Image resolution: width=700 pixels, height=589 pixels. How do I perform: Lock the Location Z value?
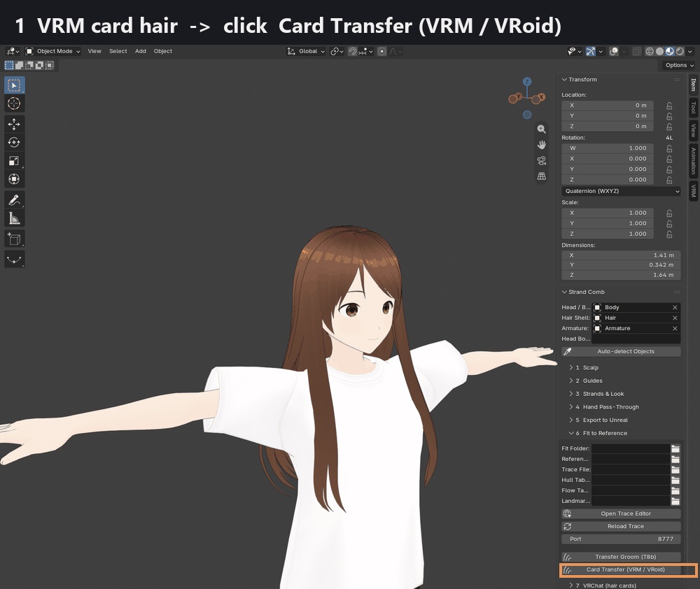tap(669, 127)
